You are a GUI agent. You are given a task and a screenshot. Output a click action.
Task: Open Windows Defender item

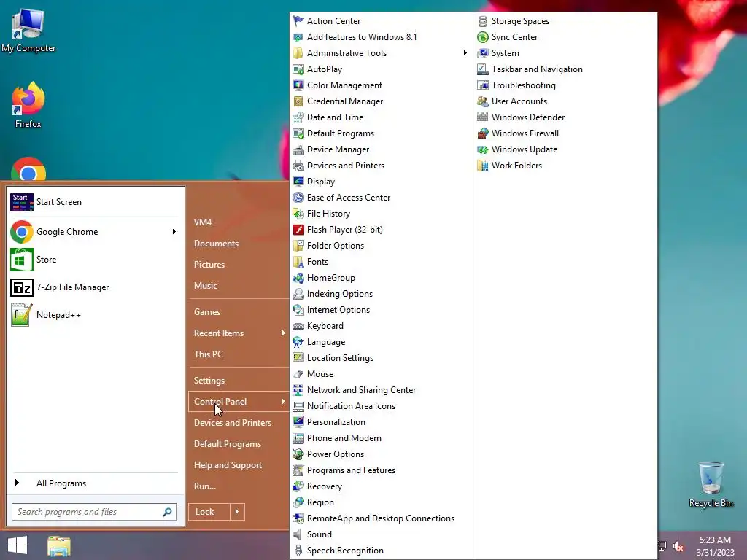click(x=528, y=117)
